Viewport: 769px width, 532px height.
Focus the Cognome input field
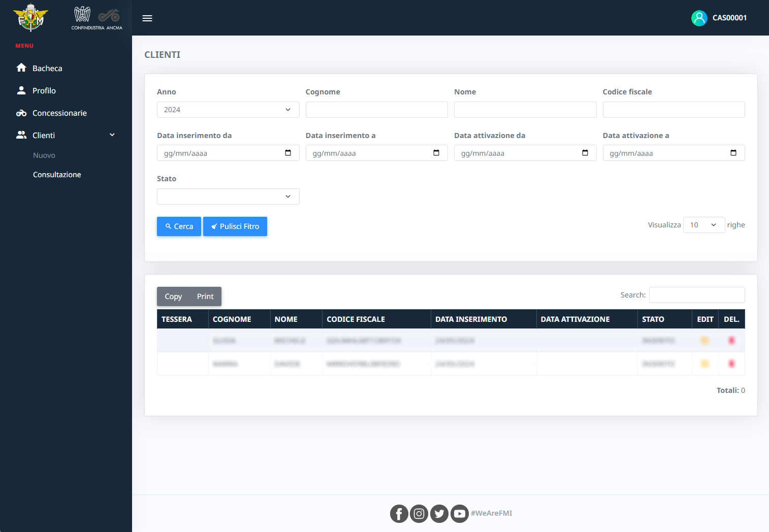(x=377, y=110)
